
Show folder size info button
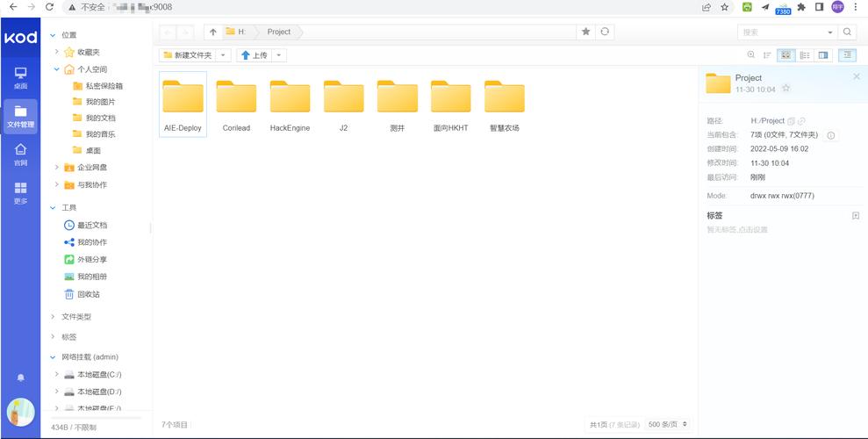830,135
